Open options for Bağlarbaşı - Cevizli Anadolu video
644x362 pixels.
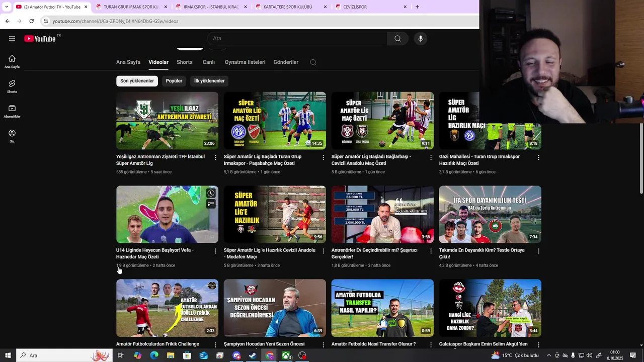click(x=431, y=157)
